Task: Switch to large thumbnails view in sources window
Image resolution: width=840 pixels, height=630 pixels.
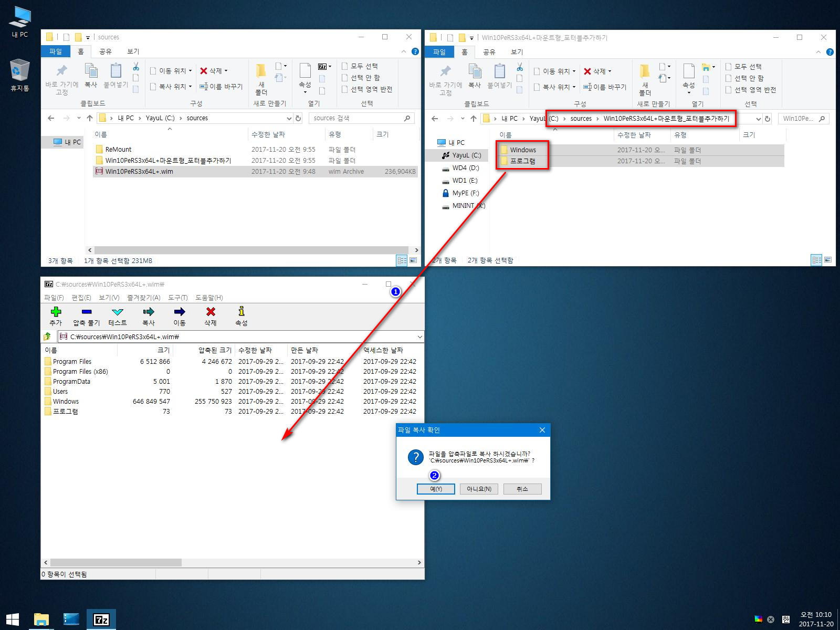Action: [x=413, y=260]
